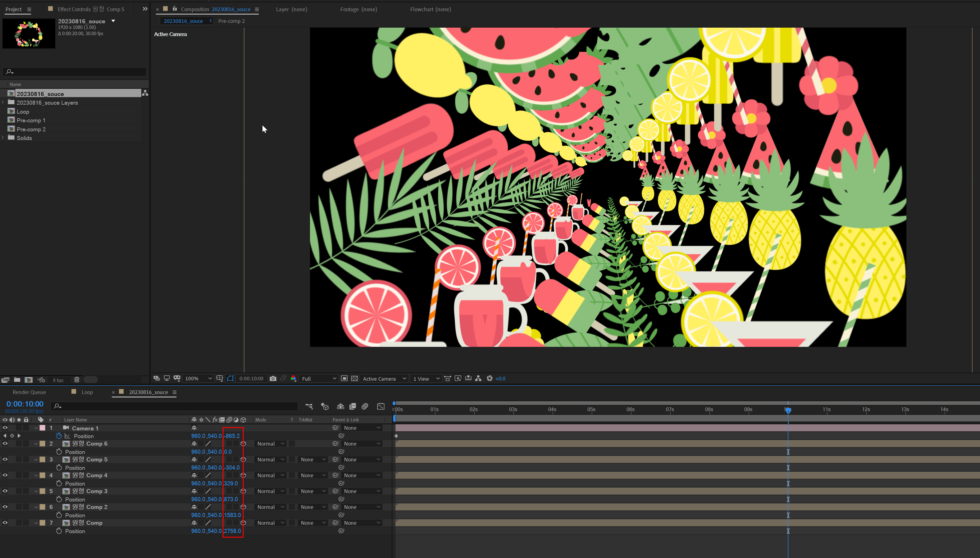
Task: Delete selected project item with trash icon
Action: 77,380
